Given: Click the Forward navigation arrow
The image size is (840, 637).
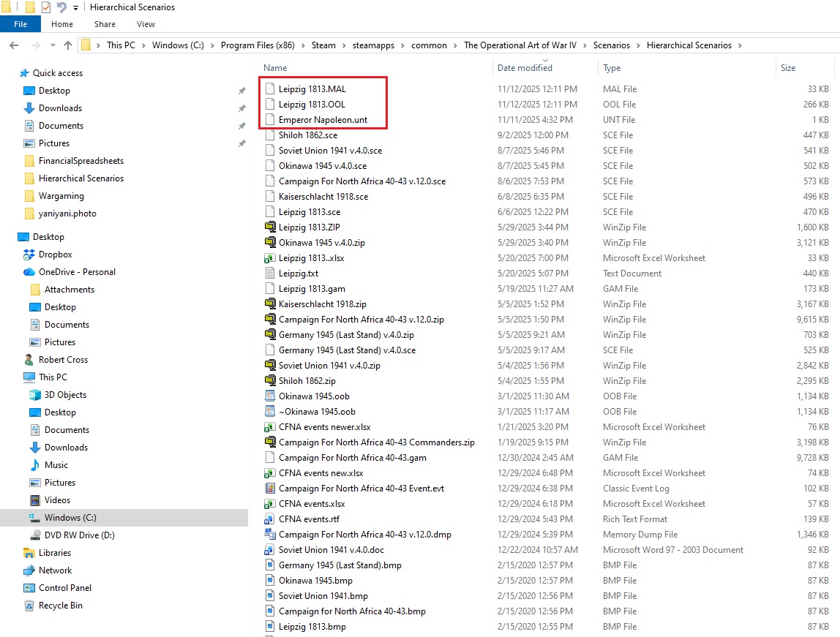Looking at the screenshot, I should pyautogui.click(x=35, y=45).
